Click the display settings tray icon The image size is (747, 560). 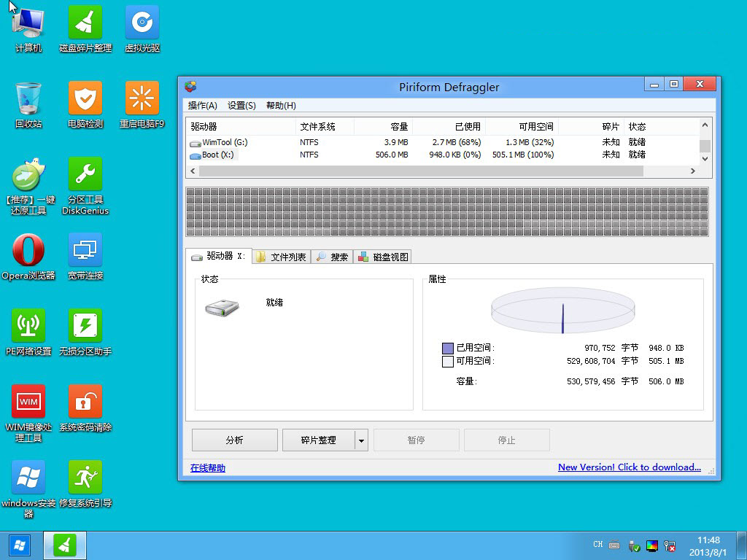651,545
